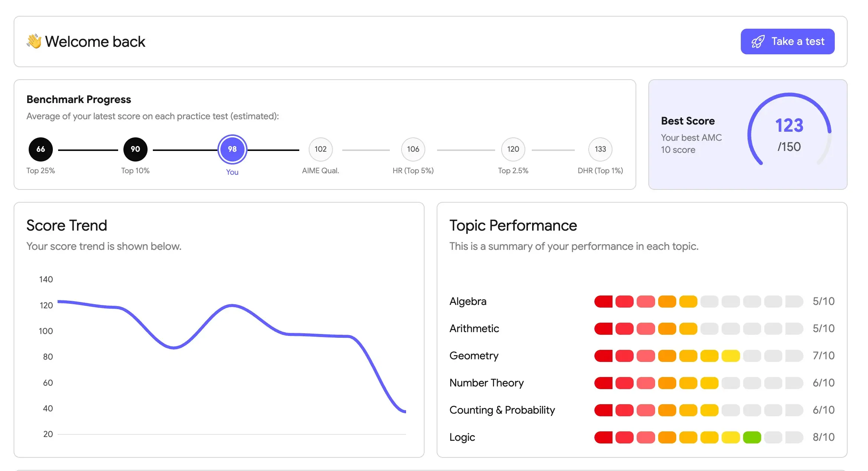This screenshot has height=471, width=868.
Task: Click the first red segment in Algebra row
Action: tap(603, 302)
